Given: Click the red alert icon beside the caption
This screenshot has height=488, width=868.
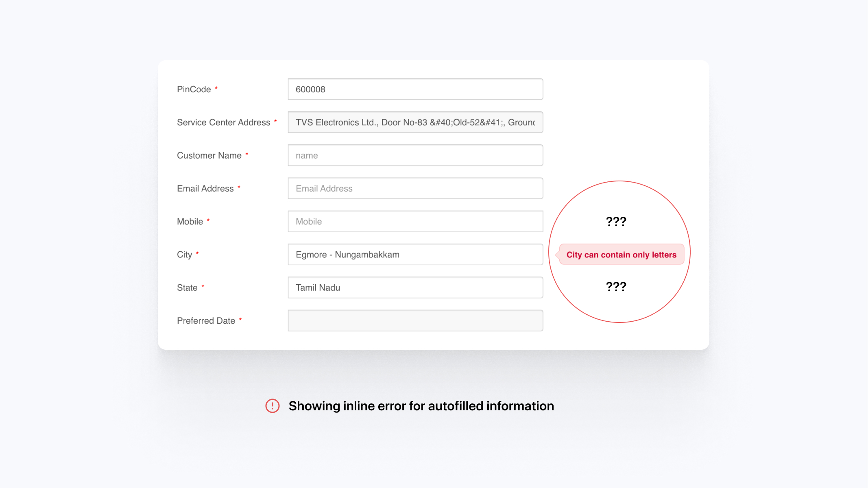Looking at the screenshot, I should [273, 406].
